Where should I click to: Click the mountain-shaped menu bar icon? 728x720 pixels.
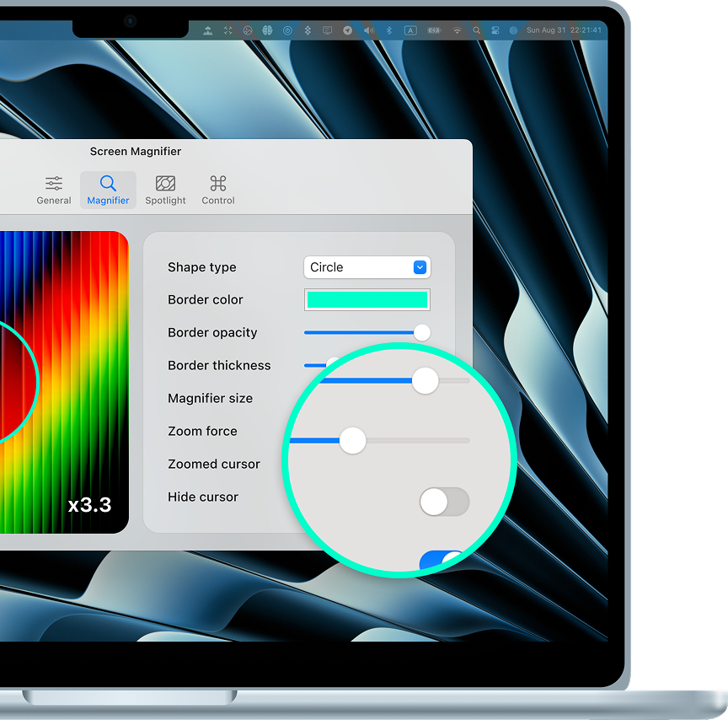point(208,30)
